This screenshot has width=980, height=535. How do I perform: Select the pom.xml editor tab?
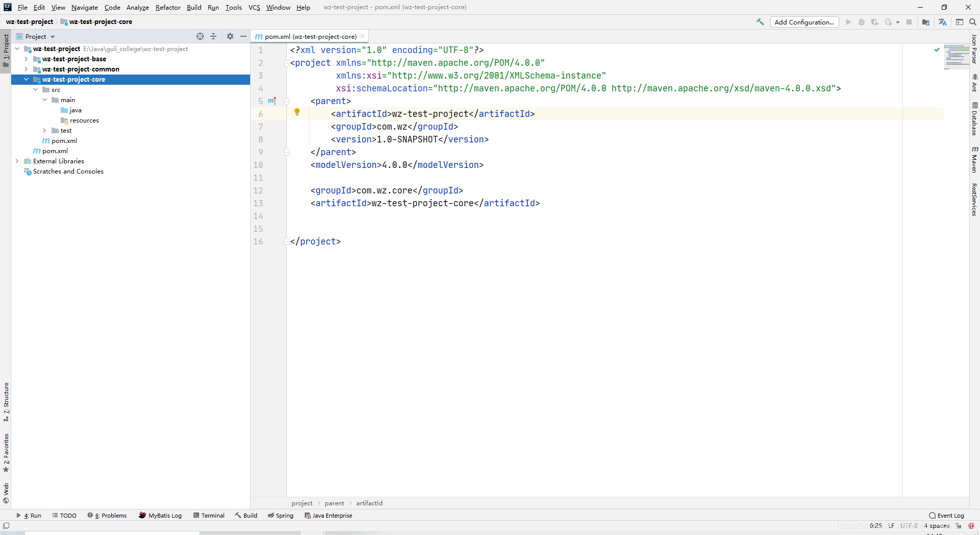(x=310, y=36)
